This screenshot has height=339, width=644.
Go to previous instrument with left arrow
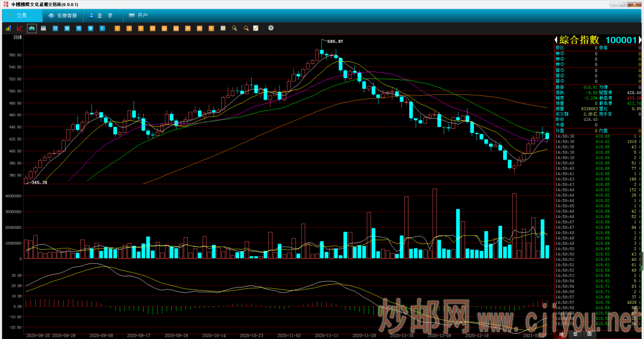tap(556, 40)
